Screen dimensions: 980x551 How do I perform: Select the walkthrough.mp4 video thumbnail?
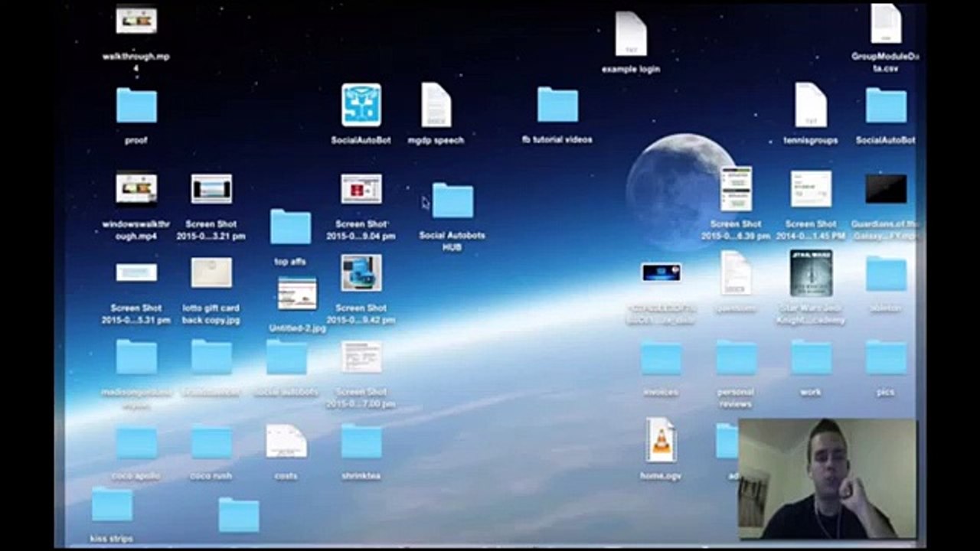[136, 21]
